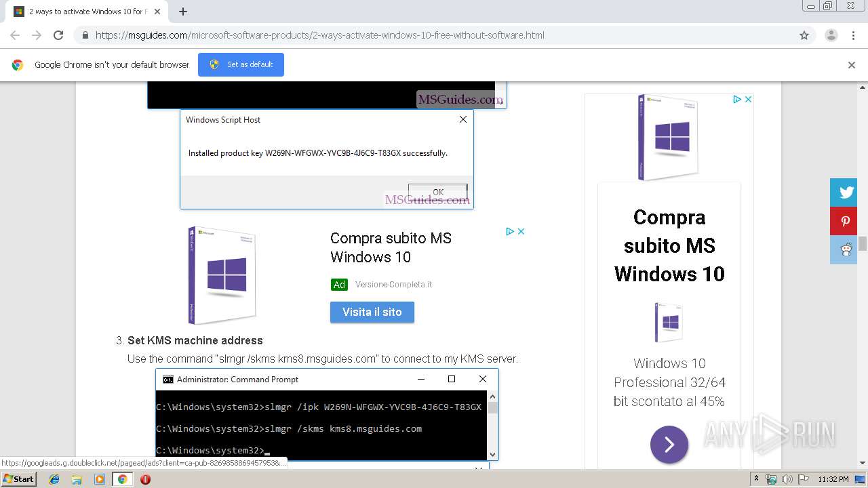Click the page vertical scrollbar thumb
868x488 pixels.
click(x=863, y=244)
